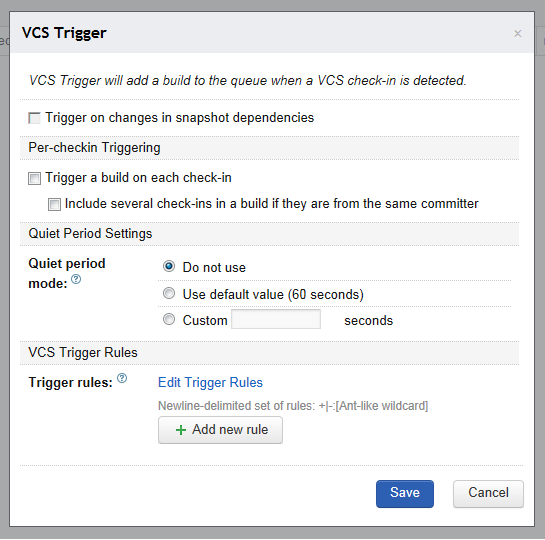Select the Do not use radio option
The width and height of the screenshot is (545, 540).
pyautogui.click(x=169, y=267)
